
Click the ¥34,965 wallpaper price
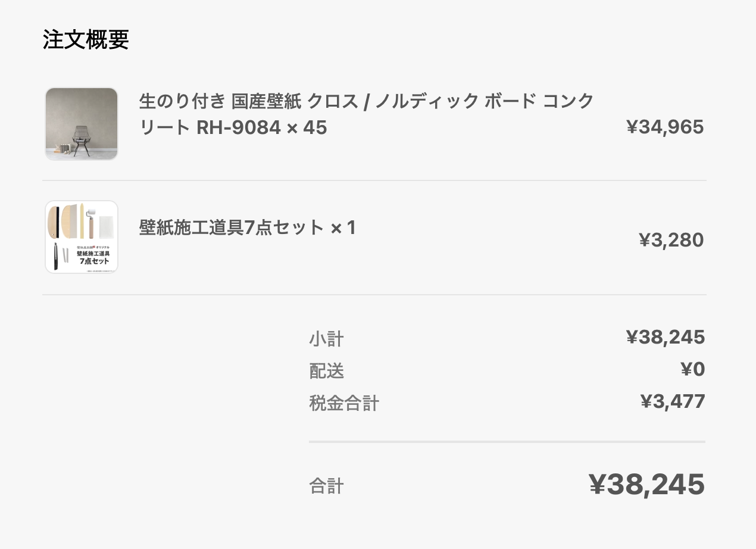[x=665, y=127]
